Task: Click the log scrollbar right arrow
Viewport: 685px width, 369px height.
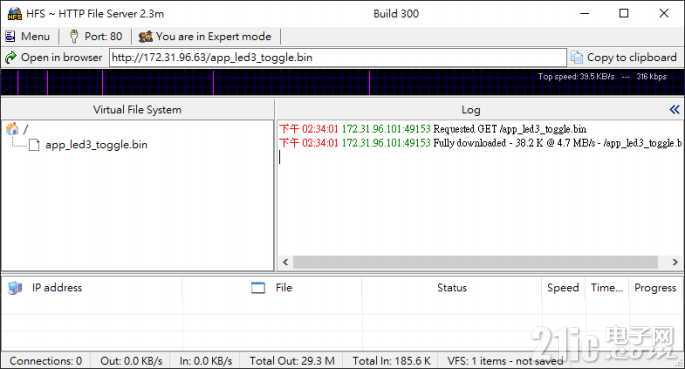Action: tap(675, 262)
